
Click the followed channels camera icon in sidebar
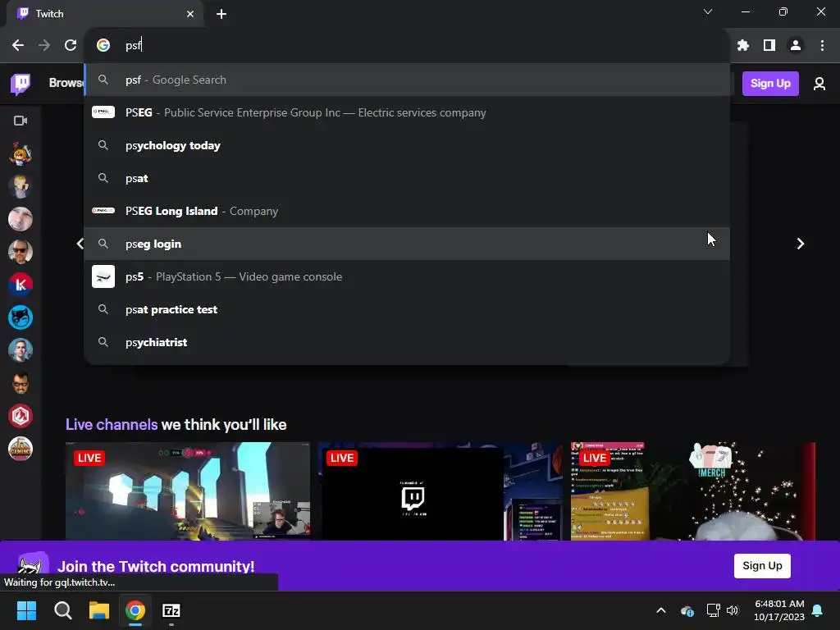tap(21, 121)
